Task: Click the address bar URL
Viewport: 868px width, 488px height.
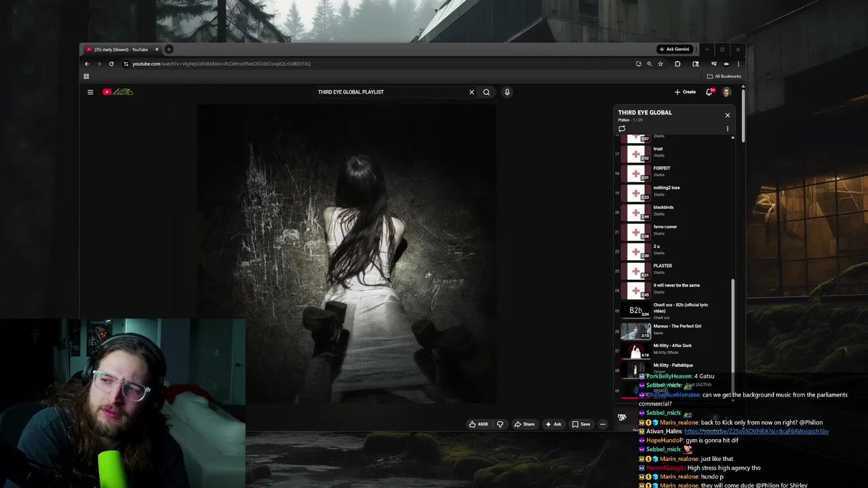Action: (x=222, y=64)
